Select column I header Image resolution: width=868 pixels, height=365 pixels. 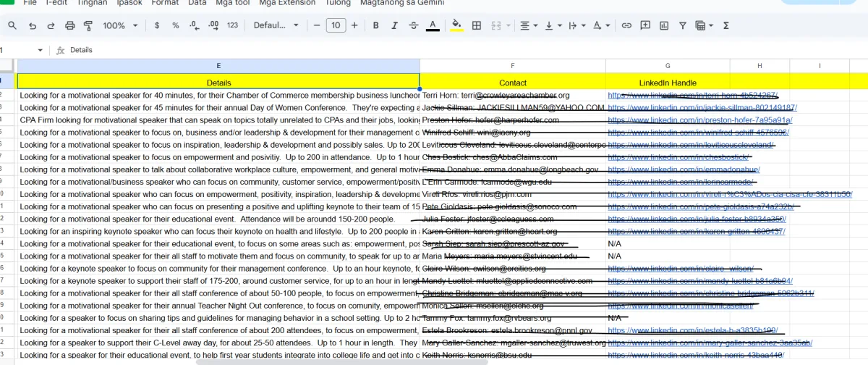point(820,66)
